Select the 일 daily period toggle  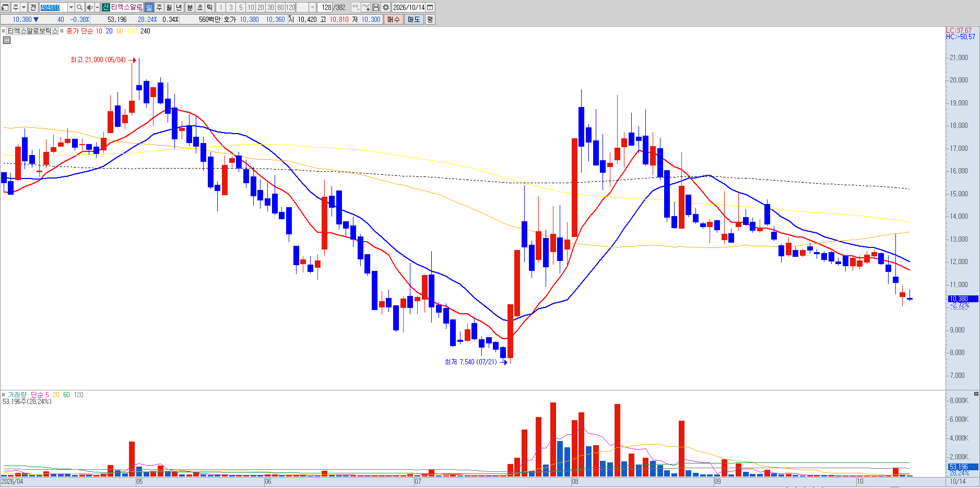(x=149, y=7)
